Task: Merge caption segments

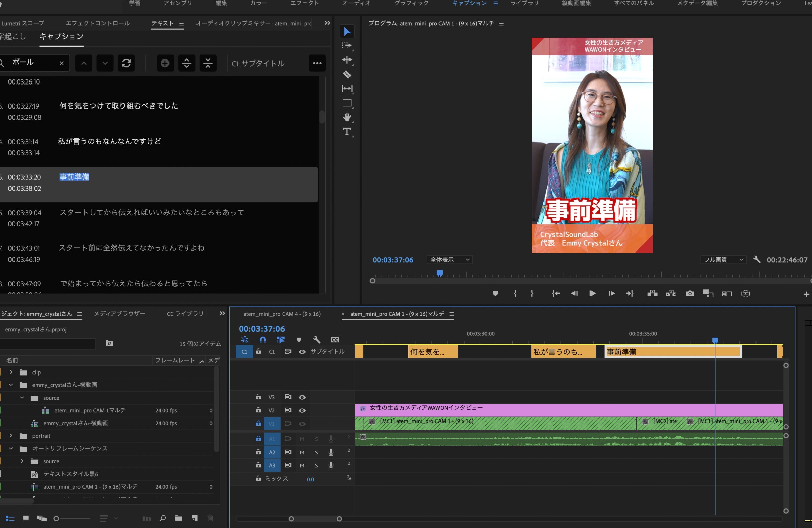Action: coord(208,63)
